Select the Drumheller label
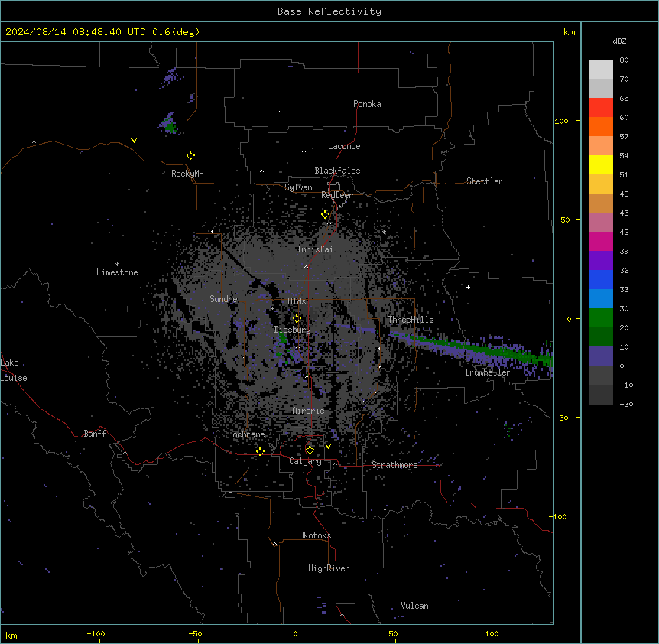 [488, 372]
